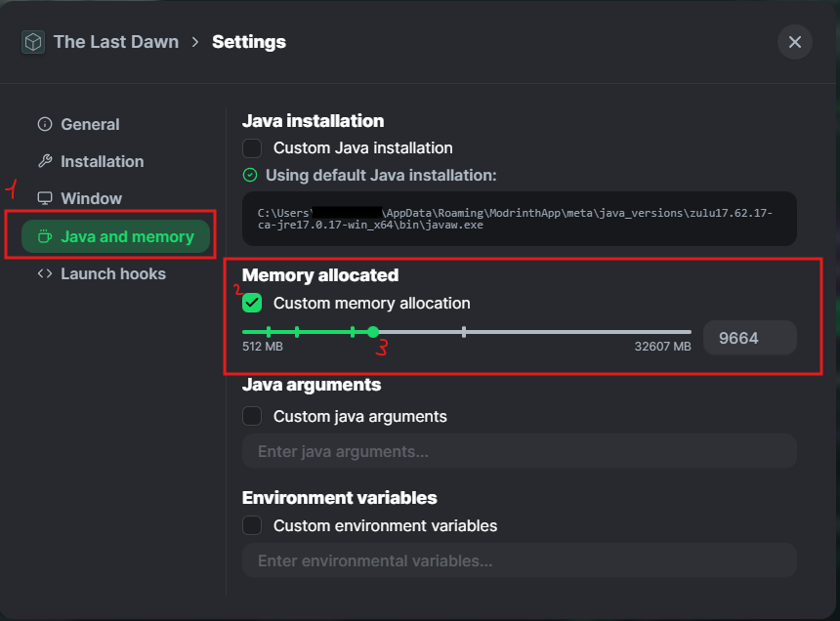Tick the Custom java arguments checkbox
The width and height of the screenshot is (840, 621).
click(252, 416)
